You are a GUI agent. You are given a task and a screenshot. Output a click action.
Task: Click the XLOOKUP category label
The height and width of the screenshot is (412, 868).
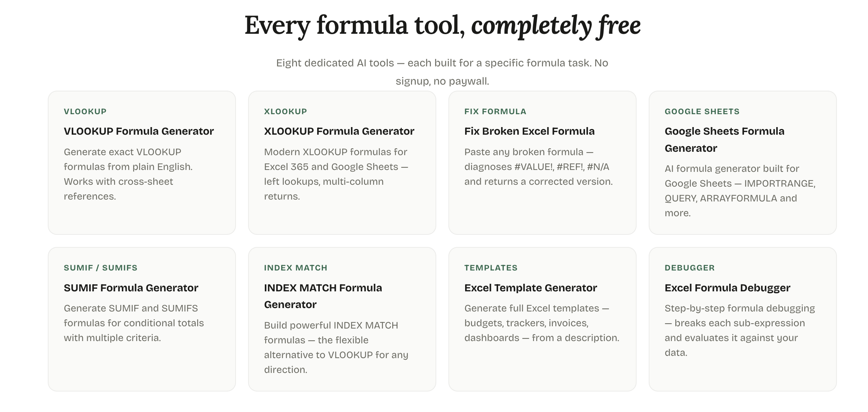[x=285, y=111]
